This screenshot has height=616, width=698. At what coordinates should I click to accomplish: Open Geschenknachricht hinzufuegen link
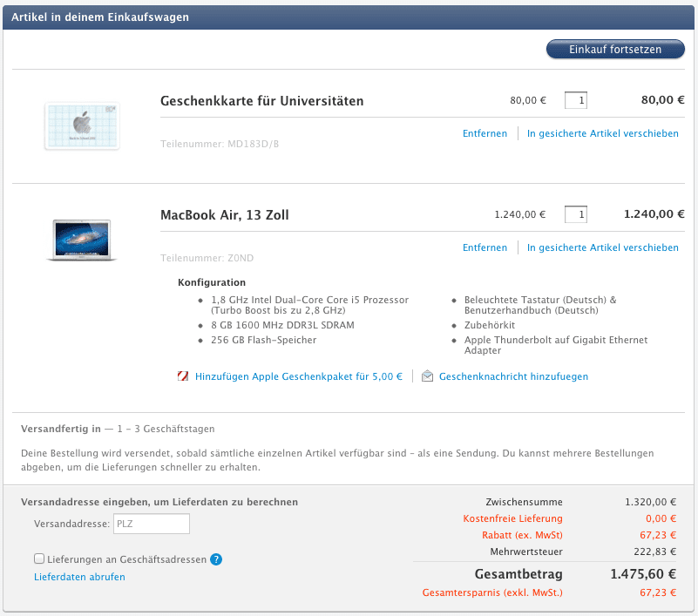click(513, 376)
